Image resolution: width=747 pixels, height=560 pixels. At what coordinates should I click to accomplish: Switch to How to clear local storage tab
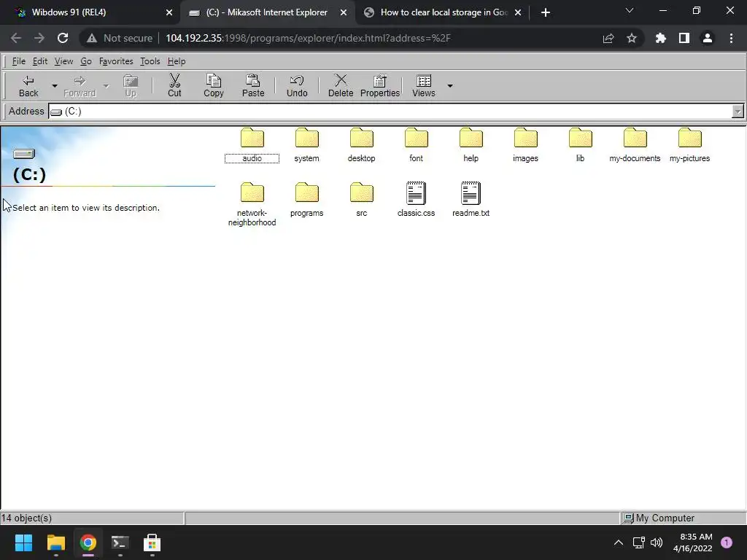(x=443, y=12)
